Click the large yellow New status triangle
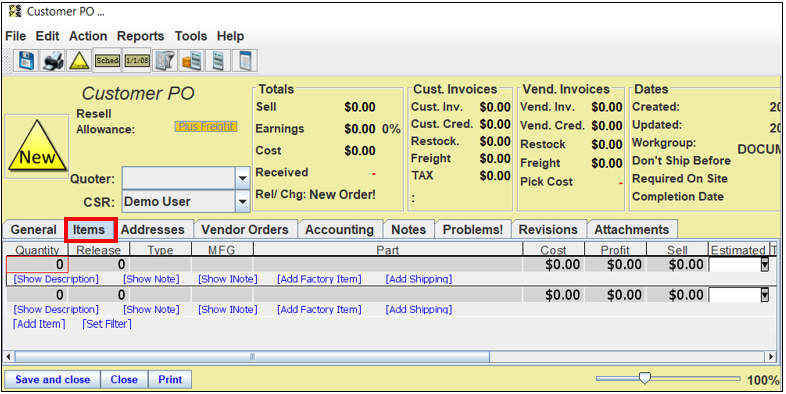This screenshot has height=394, width=786. [37, 147]
